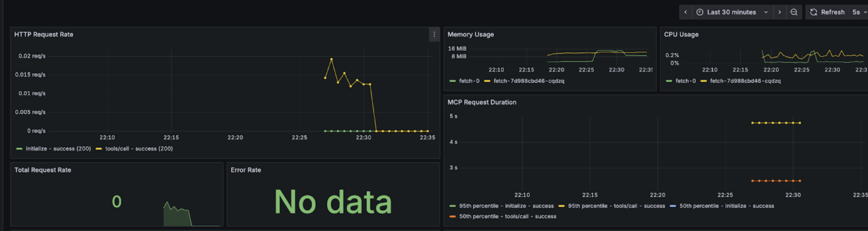Toggle 95th percentile - tools/call - success series
Viewport: 868px width, 231px height.
tap(617, 206)
